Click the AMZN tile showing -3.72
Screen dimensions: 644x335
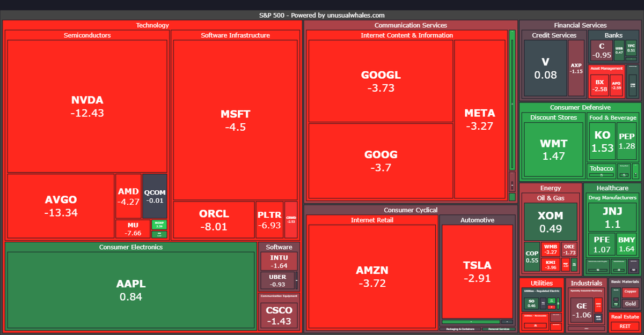coord(372,277)
